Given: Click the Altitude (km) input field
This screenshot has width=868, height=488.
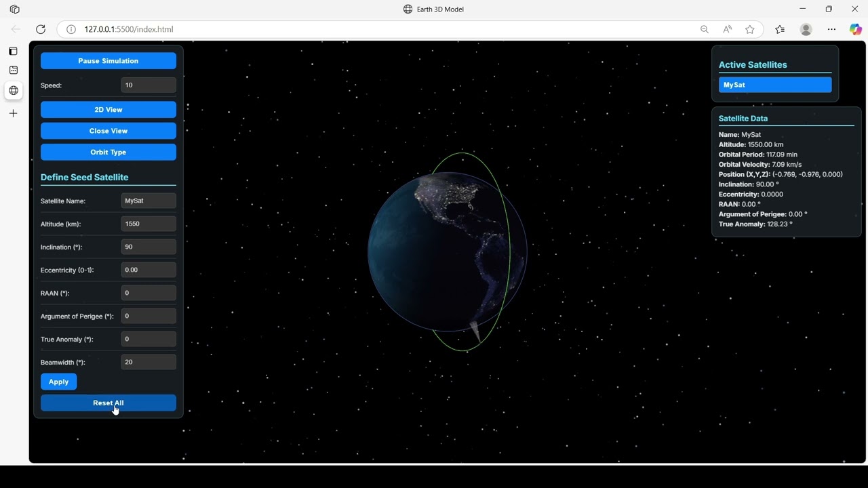Looking at the screenshot, I should tap(149, 224).
